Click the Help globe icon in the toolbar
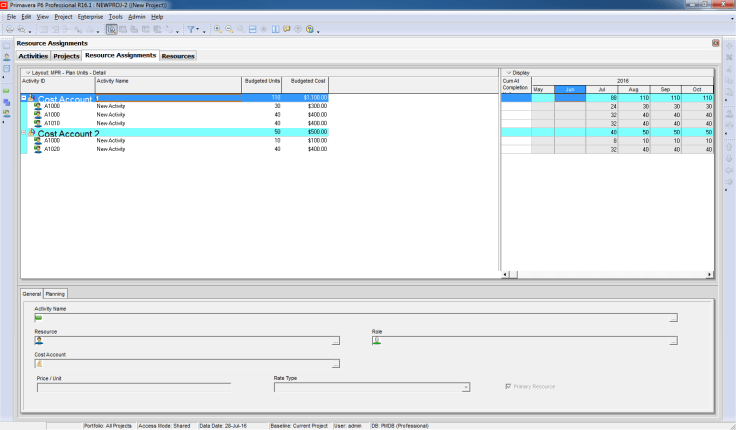This screenshot has height=430, width=736. 310,29
